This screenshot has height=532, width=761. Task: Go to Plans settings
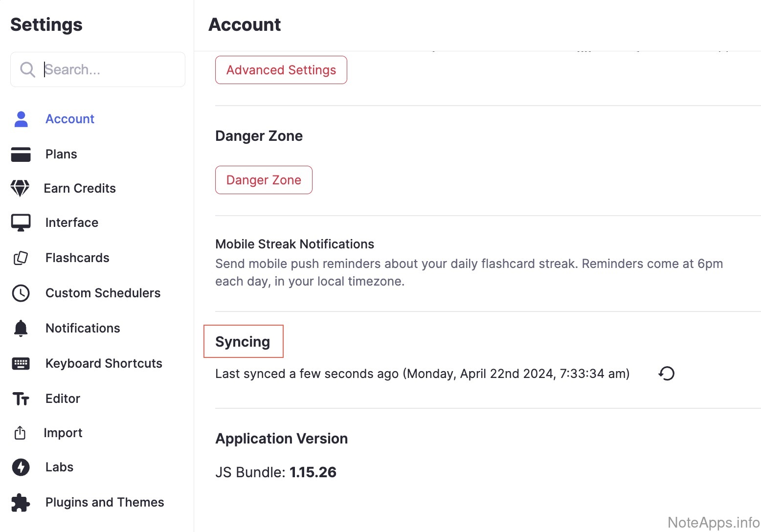(61, 154)
